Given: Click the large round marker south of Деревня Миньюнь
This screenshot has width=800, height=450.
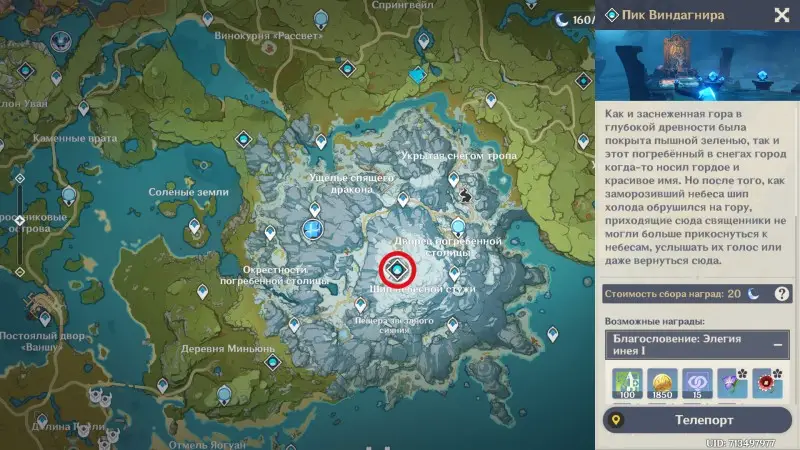Looking at the screenshot, I should coord(224,395).
